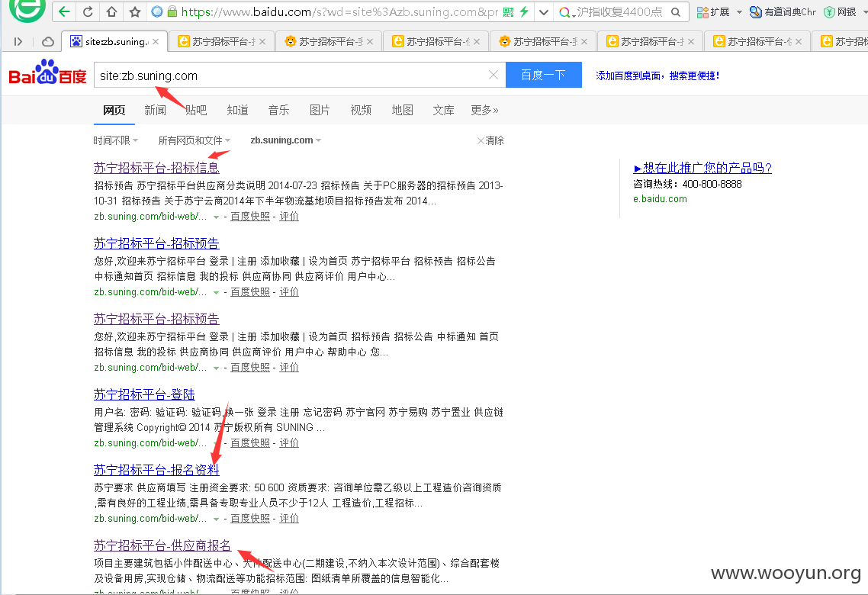Expand the arrow next to 扩展
Screen dimensions: 868x595
(739, 12)
